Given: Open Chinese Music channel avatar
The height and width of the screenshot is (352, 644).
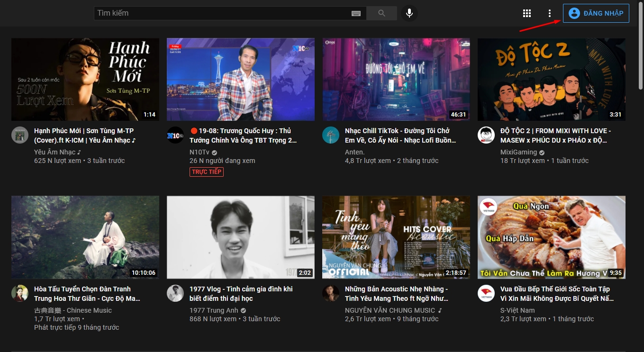Looking at the screenshot, I should tap(20, 293).
